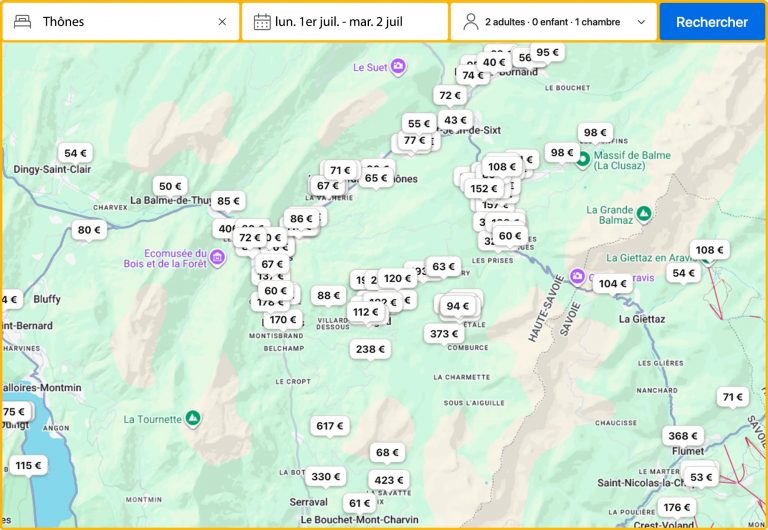768x530 pixels.
Task: Select the 617 € price marker
Action: click(329, 426)
